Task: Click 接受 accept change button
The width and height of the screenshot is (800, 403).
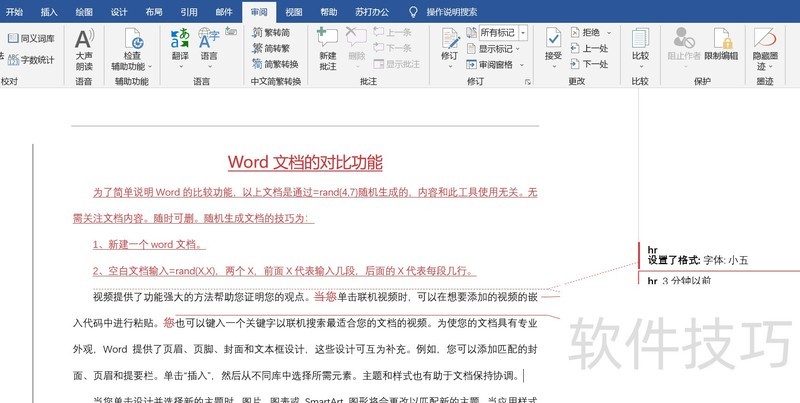Action: 553,43
